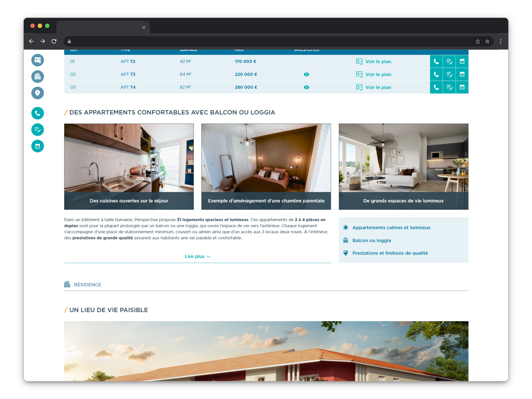Click the floor plan icon in the left sidebar

37,60
